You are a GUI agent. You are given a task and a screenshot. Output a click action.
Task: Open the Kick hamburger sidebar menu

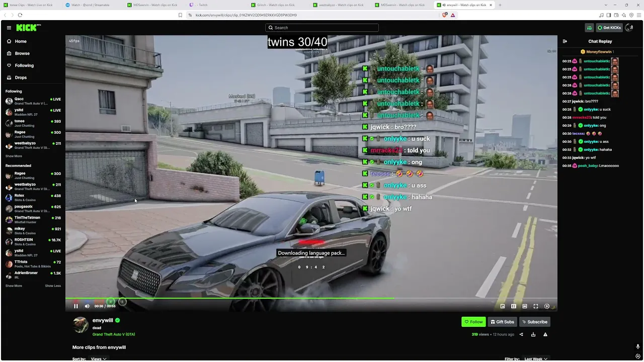(x=9, y=28)
